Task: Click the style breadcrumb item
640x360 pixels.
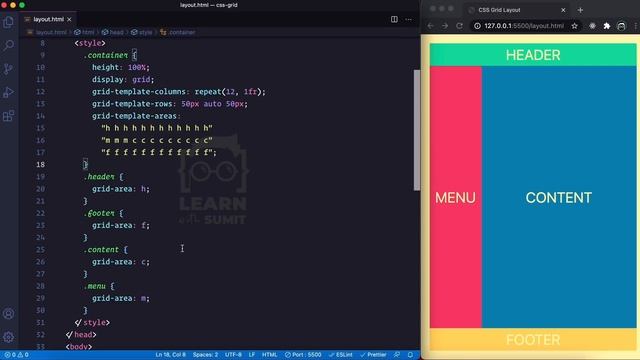Action: pyautogui.click(x=142, y=32)
